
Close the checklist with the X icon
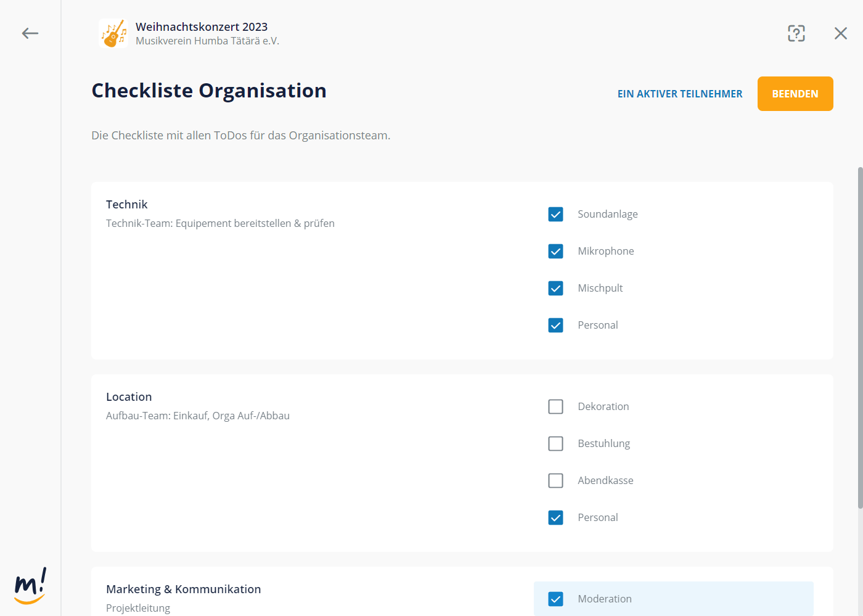click(x=841, y=33)
